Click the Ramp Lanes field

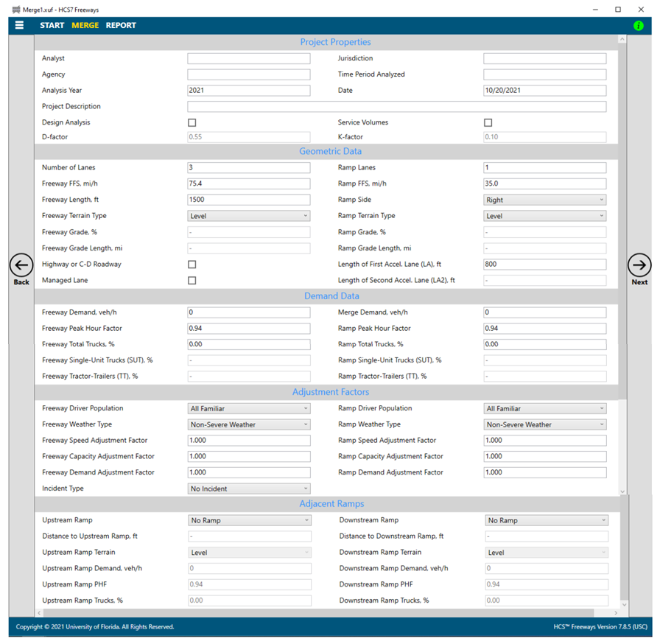pyautogui.click(x=544, y=167)
